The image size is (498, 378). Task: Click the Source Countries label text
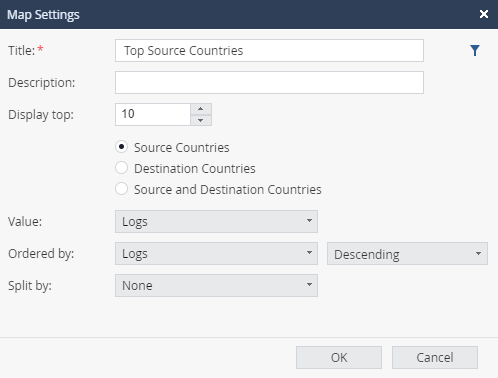pos(182,147)
